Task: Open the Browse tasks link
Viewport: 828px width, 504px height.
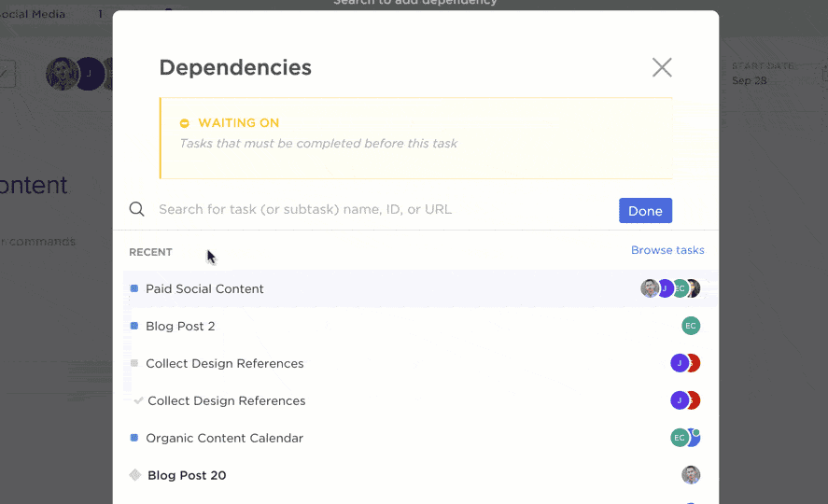Action: click(667, 250)
